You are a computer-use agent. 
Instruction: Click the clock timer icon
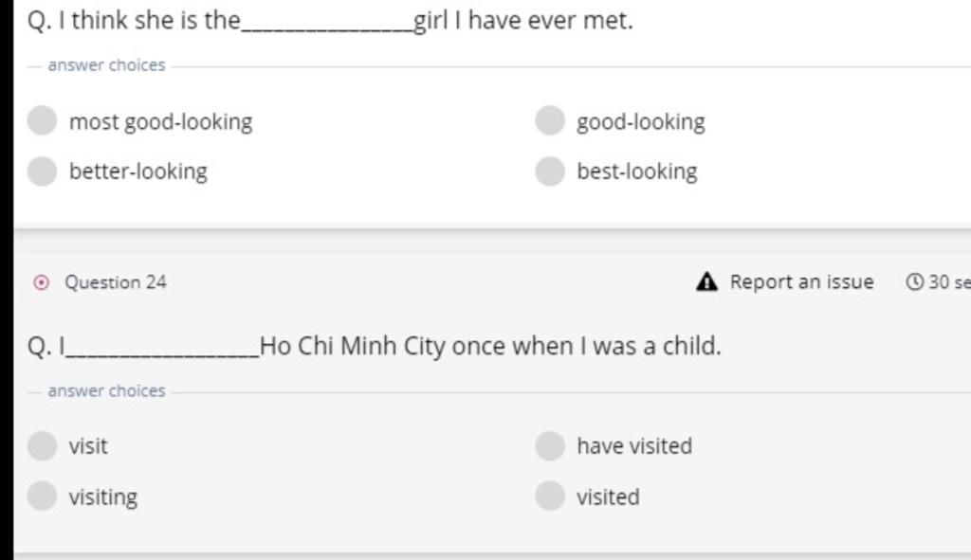pyautogui.click(x=915, y=281)
